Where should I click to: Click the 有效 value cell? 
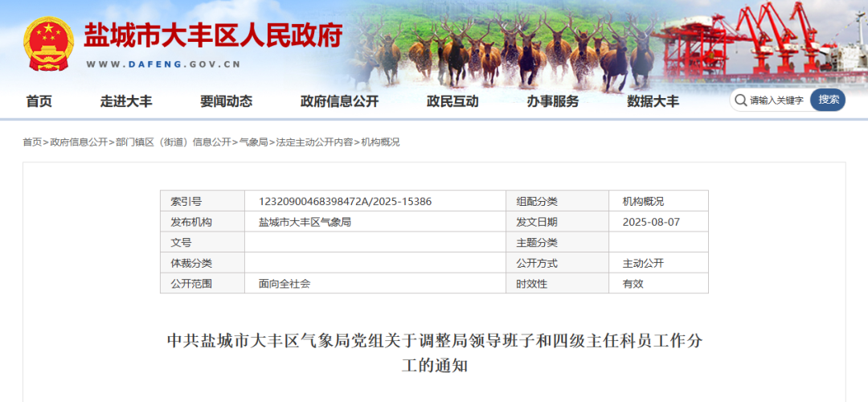[x=659, y=283]
